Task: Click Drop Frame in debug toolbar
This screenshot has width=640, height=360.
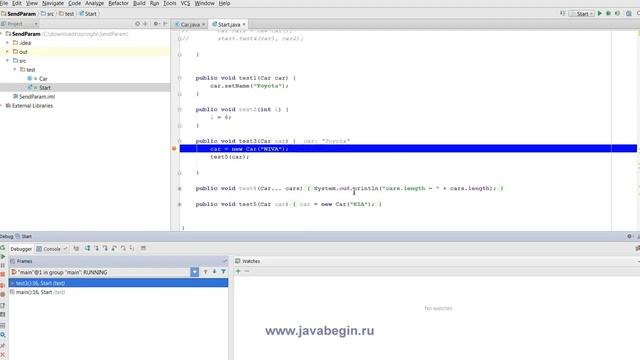Action: click(x=123, y=249)
